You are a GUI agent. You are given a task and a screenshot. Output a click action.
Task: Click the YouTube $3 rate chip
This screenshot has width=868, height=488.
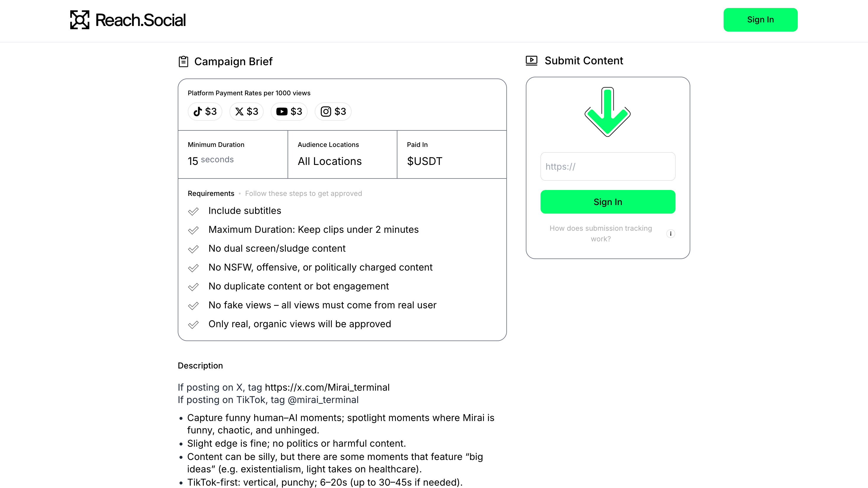click(289, 112)
